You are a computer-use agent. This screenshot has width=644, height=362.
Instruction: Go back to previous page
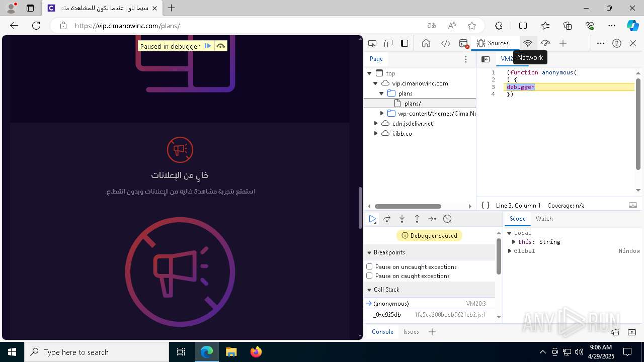click(x=14, y=26)
